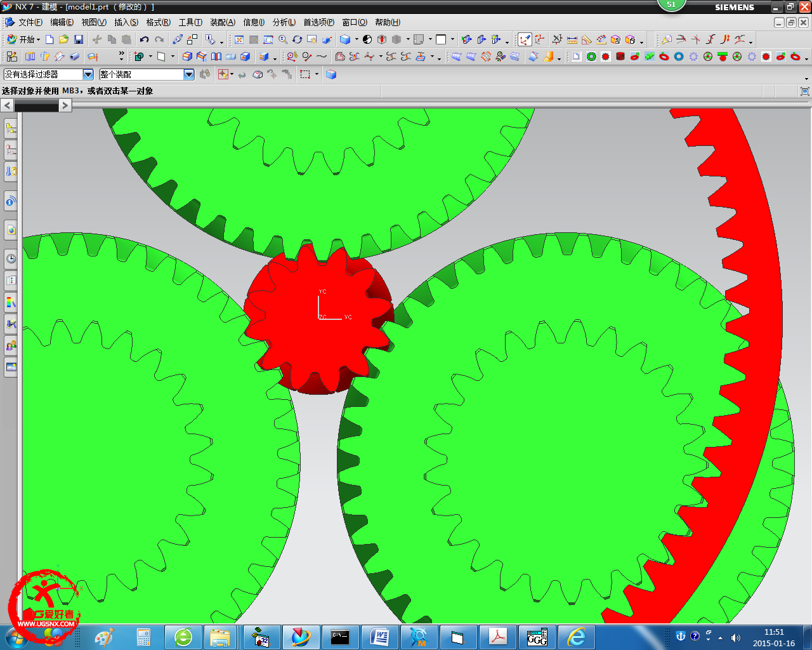Image resolution: width=812 pixels, height=650 pixels.
Task: Toggle full screen icon at cue line
Action: pyautogui.click(x=805, y=91)
